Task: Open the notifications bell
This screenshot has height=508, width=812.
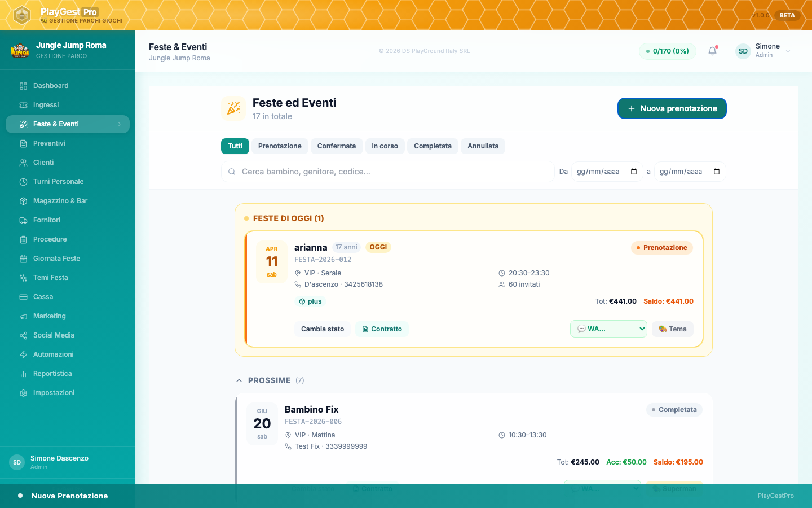Action: 712,51
